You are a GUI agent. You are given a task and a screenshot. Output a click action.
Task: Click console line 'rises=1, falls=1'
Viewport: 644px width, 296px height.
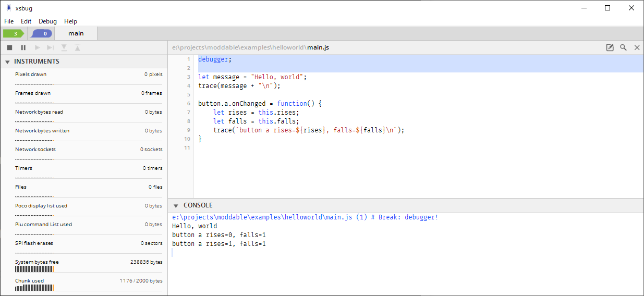click(x=219, y=244)
